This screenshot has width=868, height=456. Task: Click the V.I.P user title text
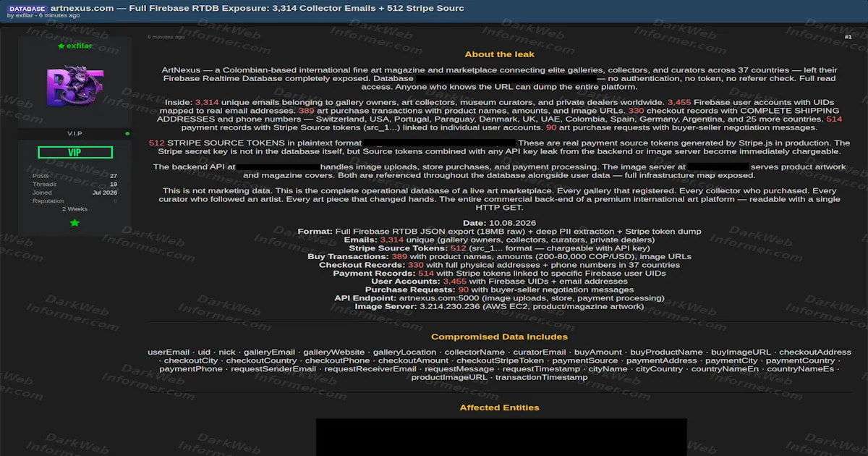(75, 134)
